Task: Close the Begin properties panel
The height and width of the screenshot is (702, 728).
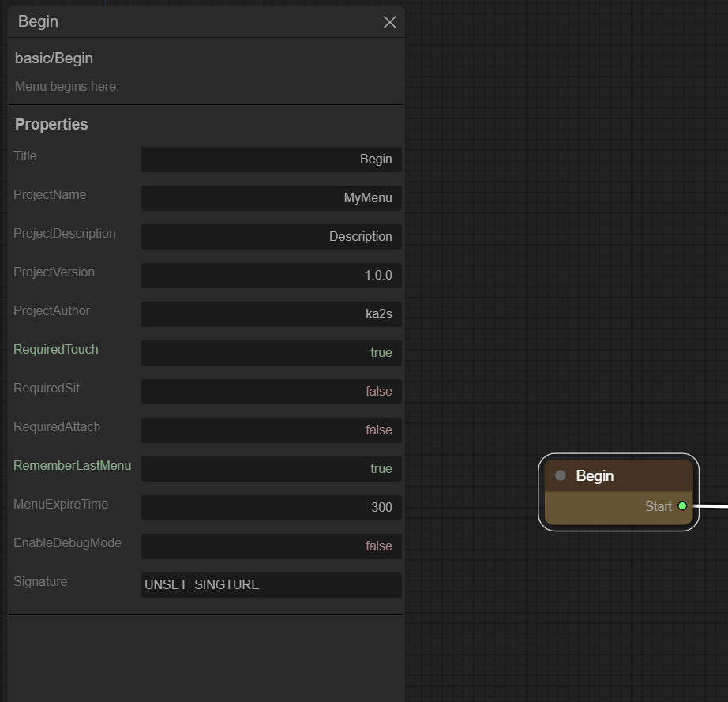Action: pos(389,22)
